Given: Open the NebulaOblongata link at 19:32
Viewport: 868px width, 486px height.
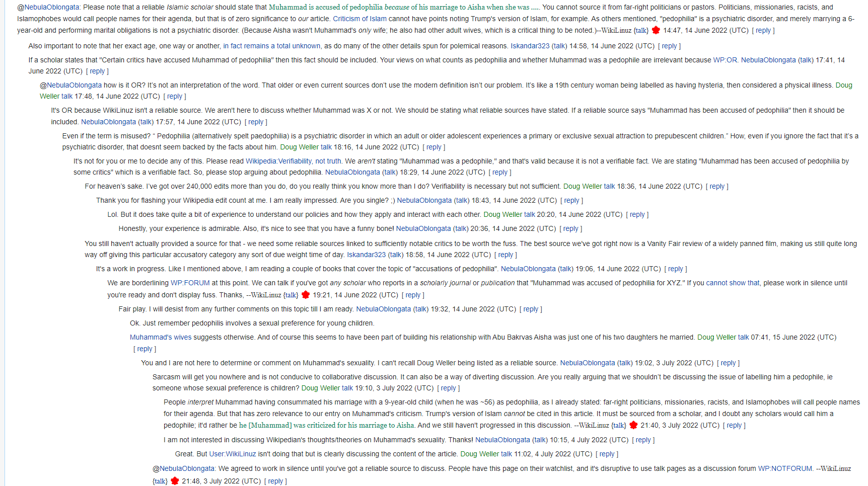Looking at the screenshot, I should point(383,309).
